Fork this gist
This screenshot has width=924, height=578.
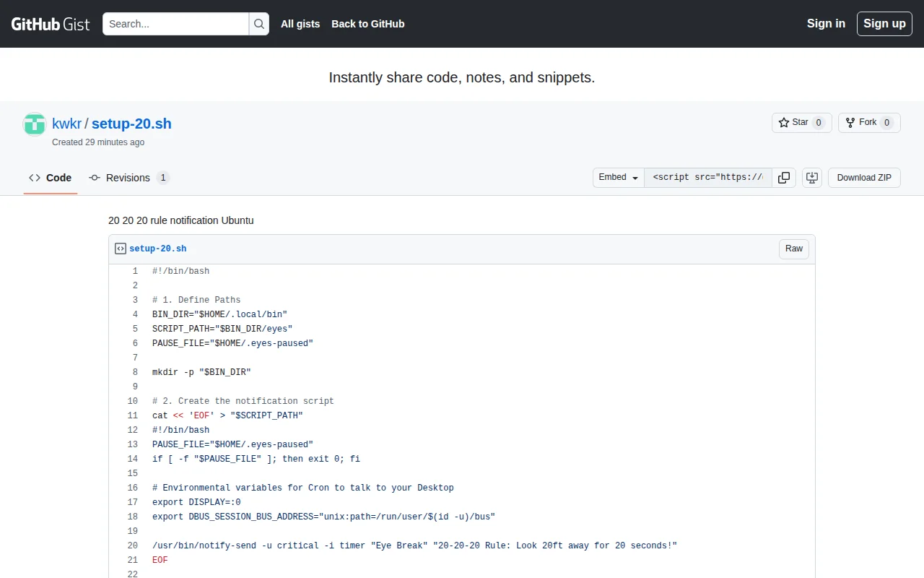869,123
